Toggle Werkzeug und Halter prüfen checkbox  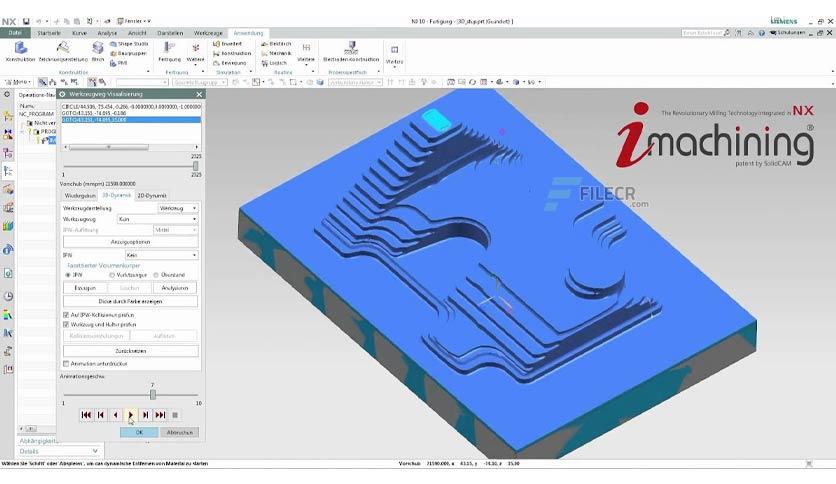point(66,324)
